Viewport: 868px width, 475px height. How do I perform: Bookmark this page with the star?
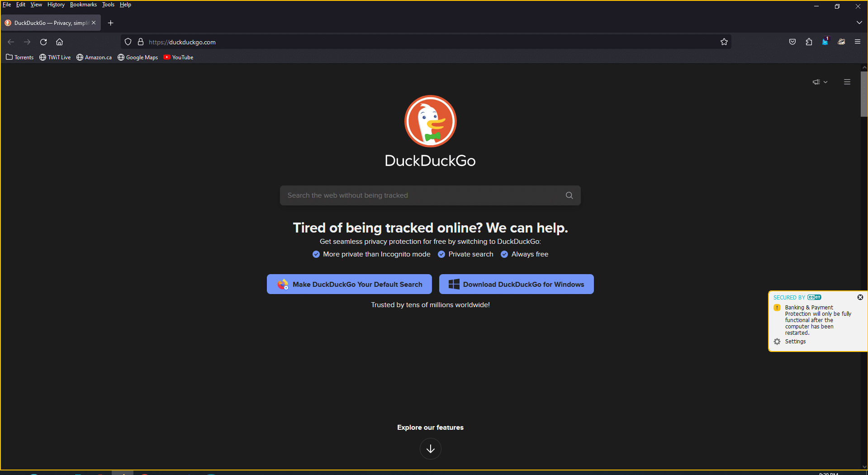[x=724, y=42]
